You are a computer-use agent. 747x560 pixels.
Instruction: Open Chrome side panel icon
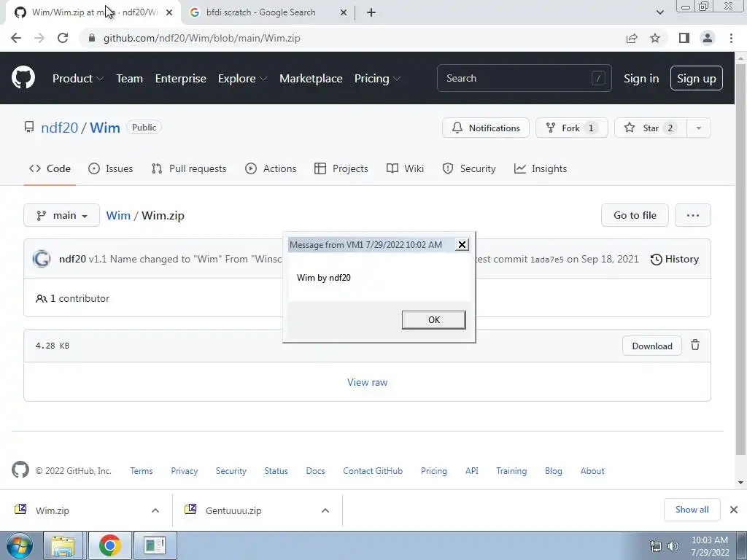684,38
